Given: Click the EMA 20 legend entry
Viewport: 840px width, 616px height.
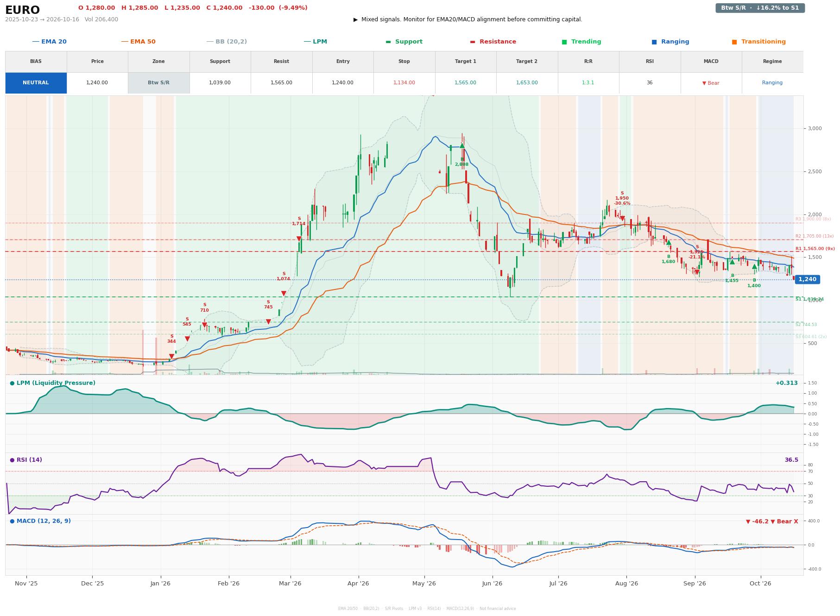Looking at the screenshot, I should [x=49, y=42].
